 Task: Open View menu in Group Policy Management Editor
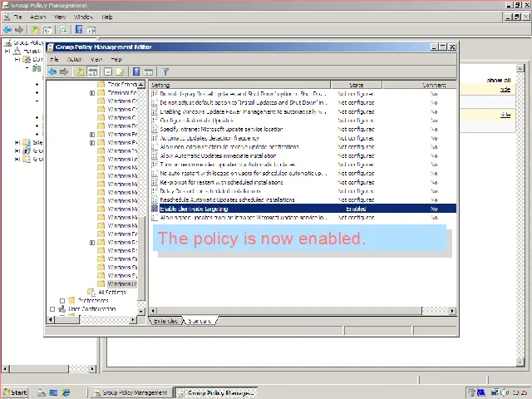click(96, 59)
